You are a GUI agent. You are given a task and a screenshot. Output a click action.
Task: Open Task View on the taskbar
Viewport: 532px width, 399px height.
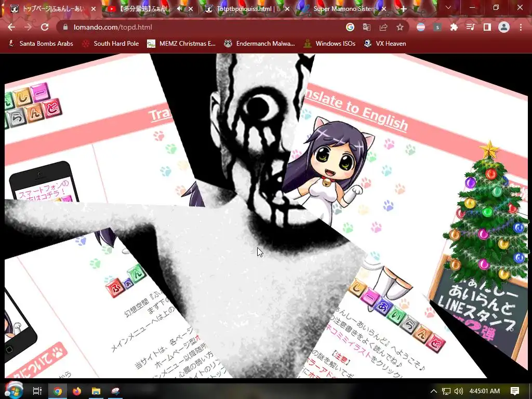[x=37, y=391]
